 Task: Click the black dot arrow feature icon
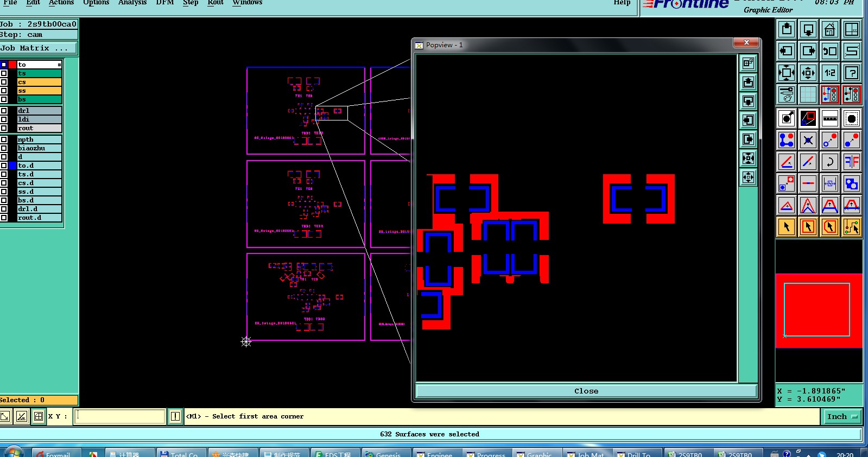(787, 118)
